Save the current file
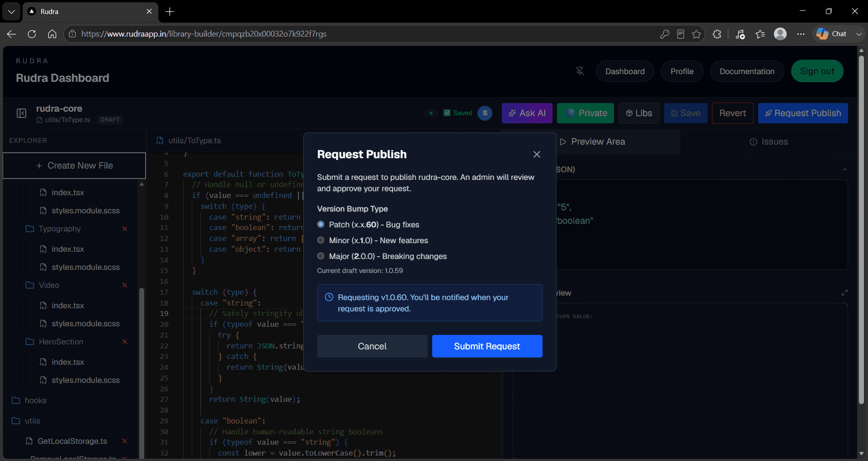The width and height of the screenshot is (868, 461). click(x=685, y=113)
